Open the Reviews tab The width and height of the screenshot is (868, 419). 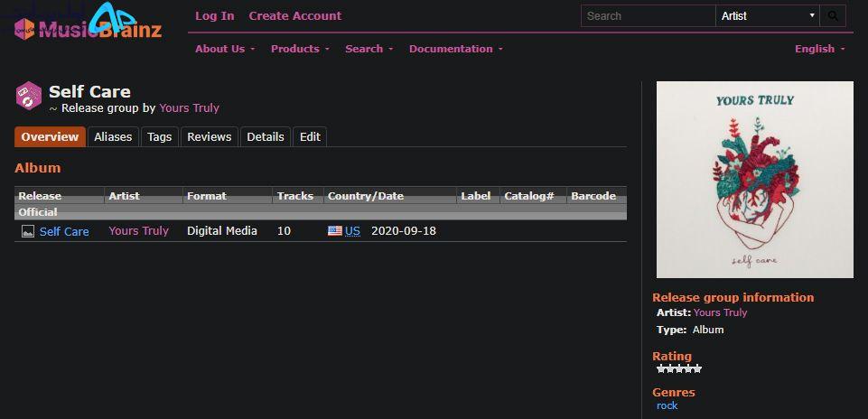click(210, 136)
